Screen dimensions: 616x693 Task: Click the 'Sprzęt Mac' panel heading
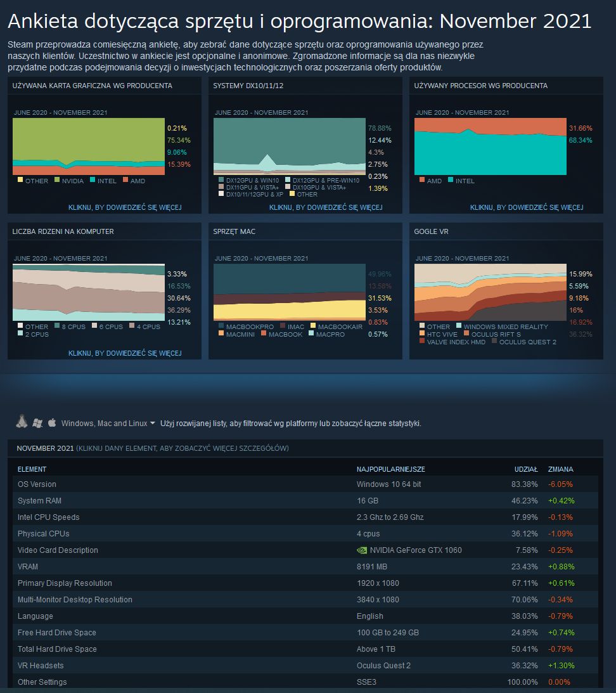[234, 231]
